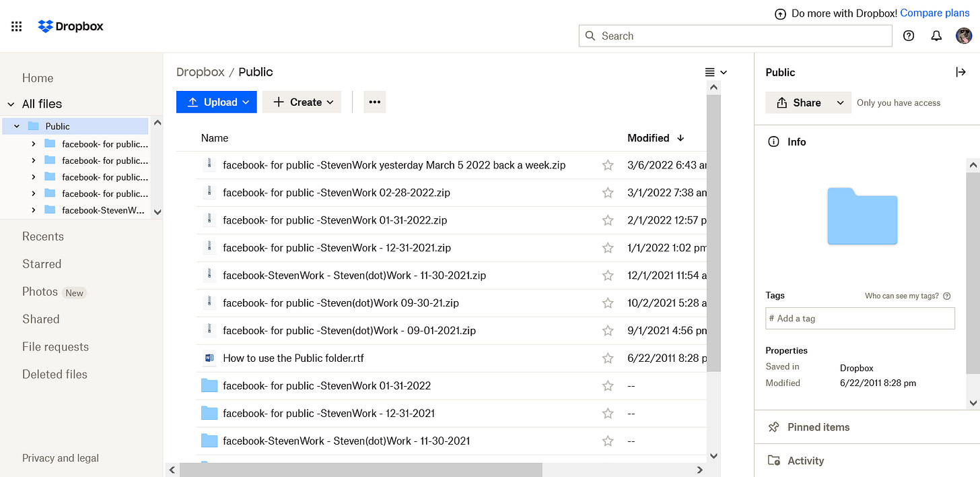Click zip icon of 02-28-2022.zip
The image size is (980, 477).
click(209, 192)
